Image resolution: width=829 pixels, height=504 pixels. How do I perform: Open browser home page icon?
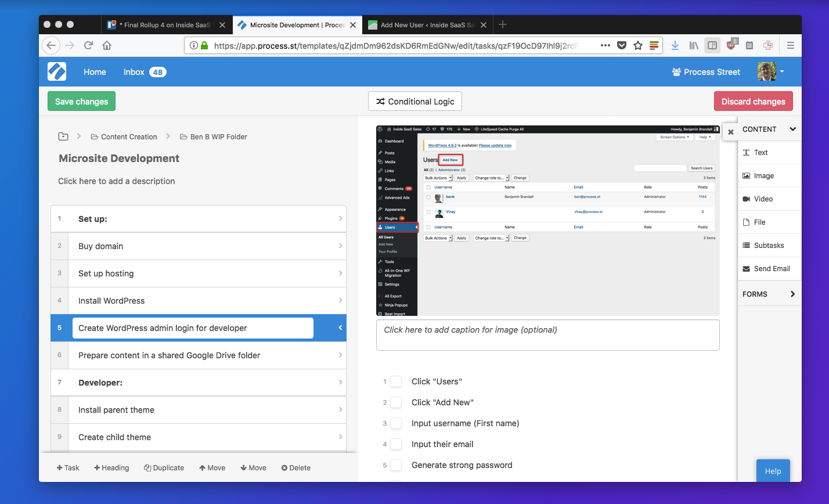(x=107, y=45)
